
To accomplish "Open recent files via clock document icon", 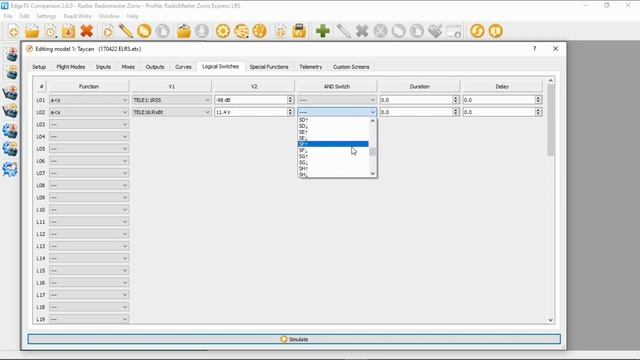I will pyautogui.click(x=50, y=31).
